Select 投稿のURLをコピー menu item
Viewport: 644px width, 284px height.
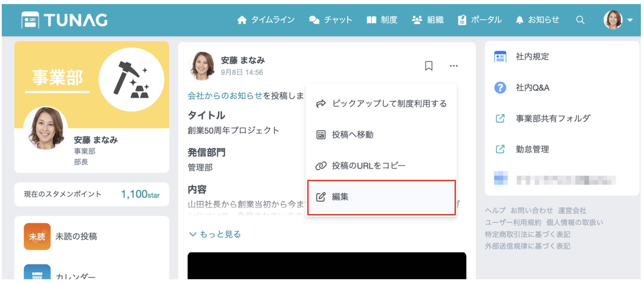click(368, 166)
